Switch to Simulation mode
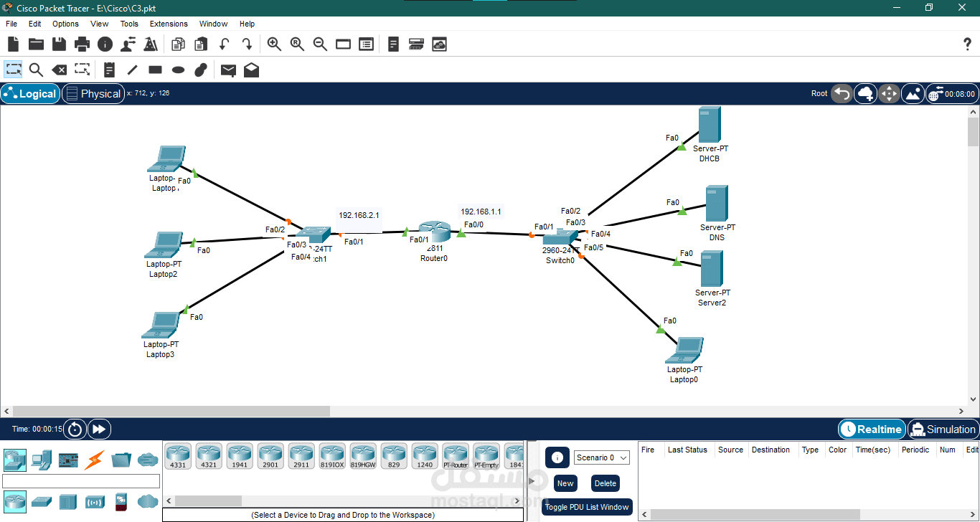Image resolution: width=980 pixels, height=522 pixels. tap(943, 430)
